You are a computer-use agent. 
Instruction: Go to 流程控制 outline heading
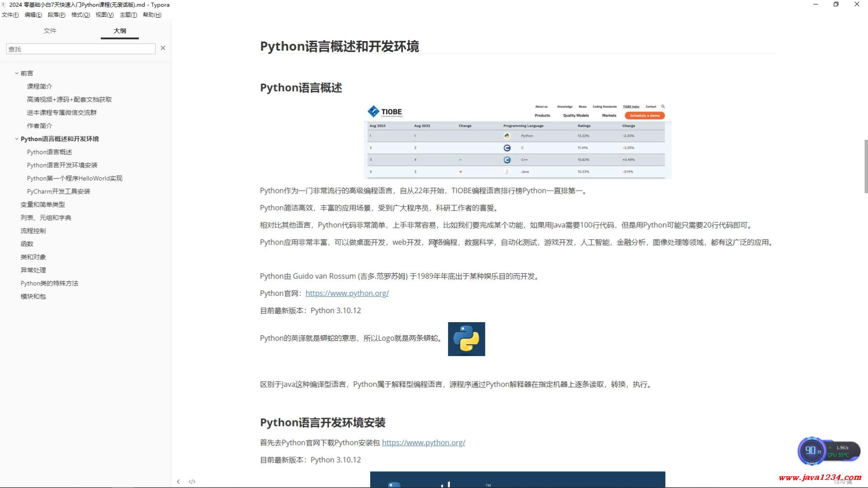(x=33, y=230)
